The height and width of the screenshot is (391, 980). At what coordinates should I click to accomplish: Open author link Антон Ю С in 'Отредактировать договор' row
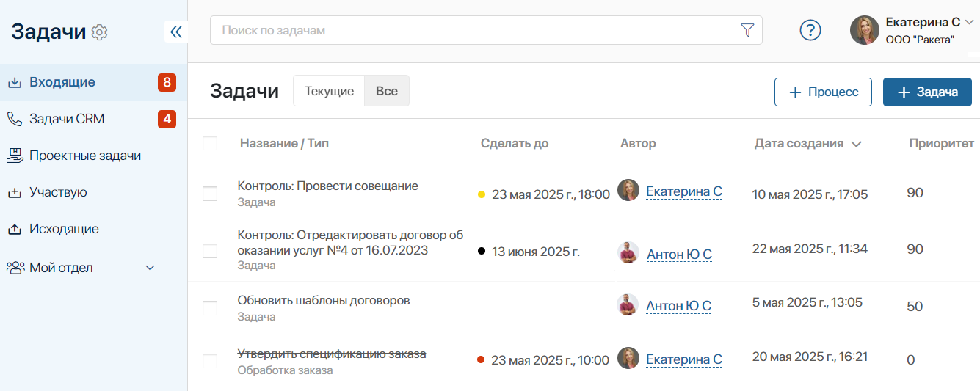679,255
